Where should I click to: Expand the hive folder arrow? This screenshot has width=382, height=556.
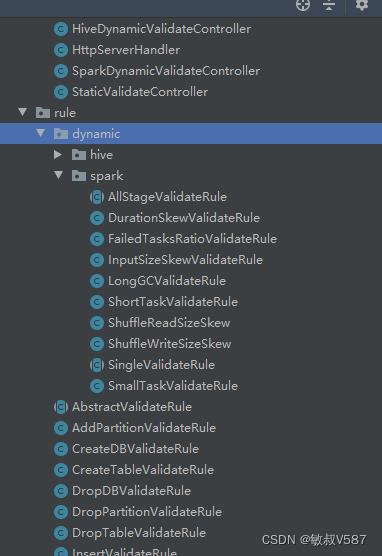tap(58, 155)
